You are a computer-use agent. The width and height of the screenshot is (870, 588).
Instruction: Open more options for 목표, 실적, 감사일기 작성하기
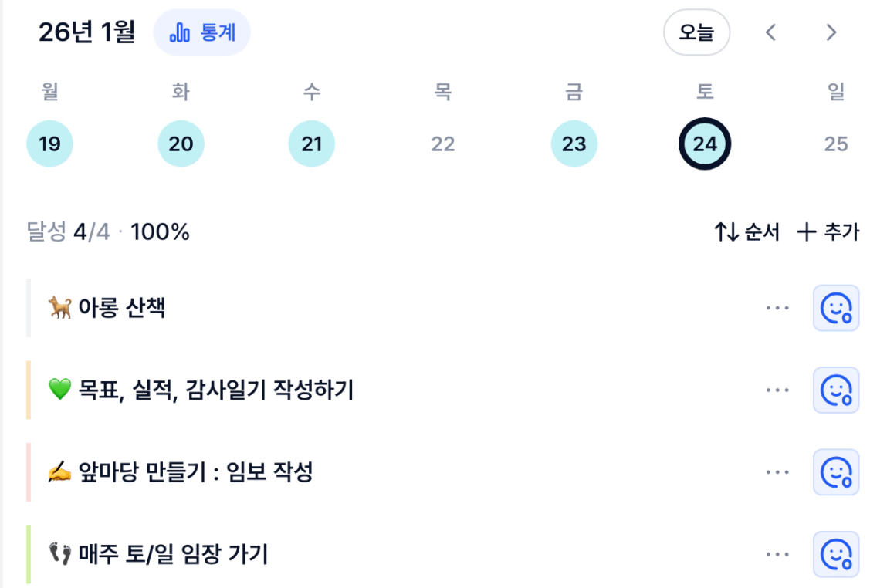pyautogui.click(x=777, y=390)
